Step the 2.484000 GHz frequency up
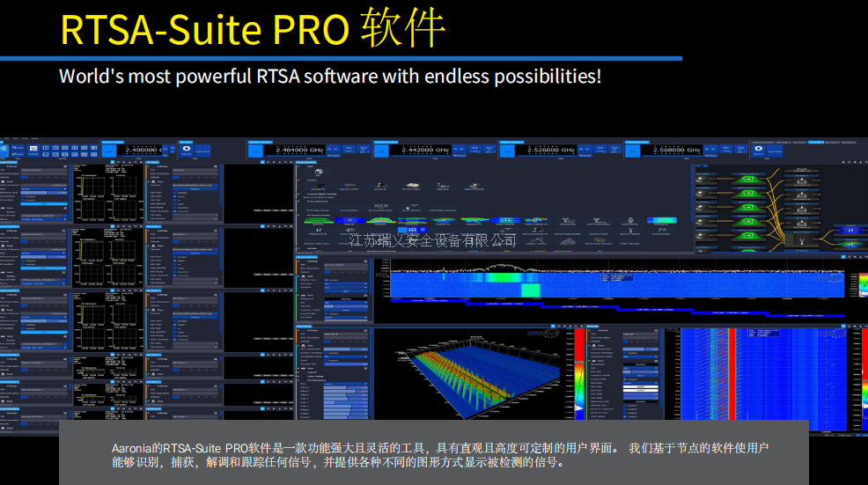 coord(334,149)
